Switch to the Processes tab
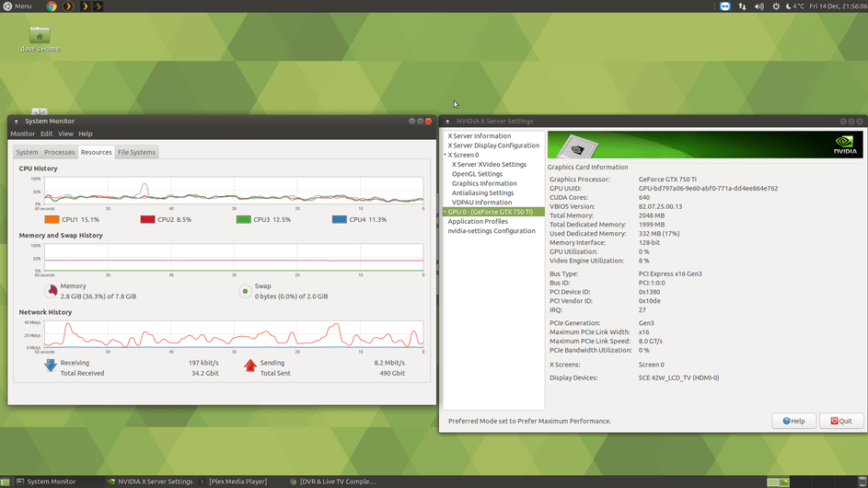868x488 pixels. 59,152
